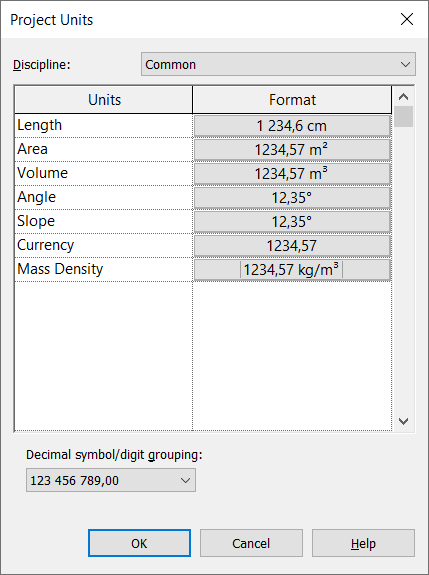429x575 pixels.
Task: Click the units list scrollbar thumb
Action: (403, 116)
